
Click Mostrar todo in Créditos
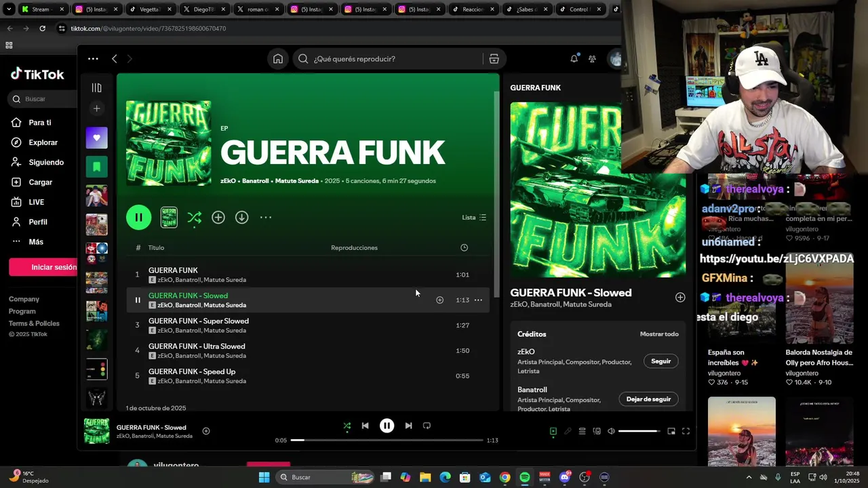click(659, 334)
